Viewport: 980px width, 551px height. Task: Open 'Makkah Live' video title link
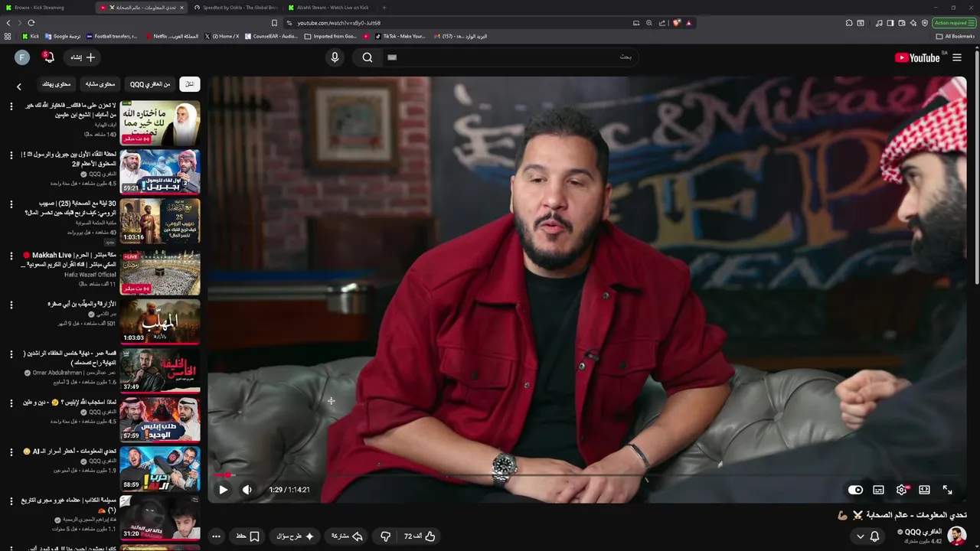click(69, 259)
